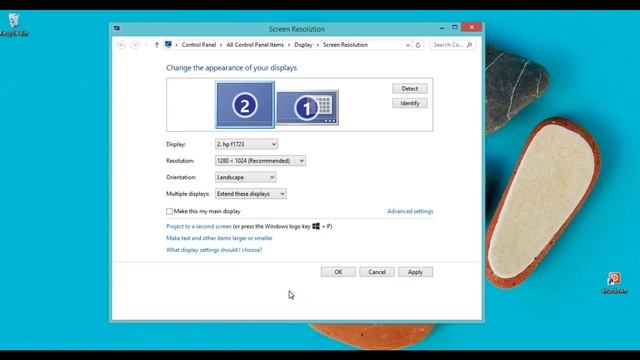Image resolution: width=640 pixels, height=360 pixels.
Task: Click the computer icon in address bar
Action: click(168, 44)
